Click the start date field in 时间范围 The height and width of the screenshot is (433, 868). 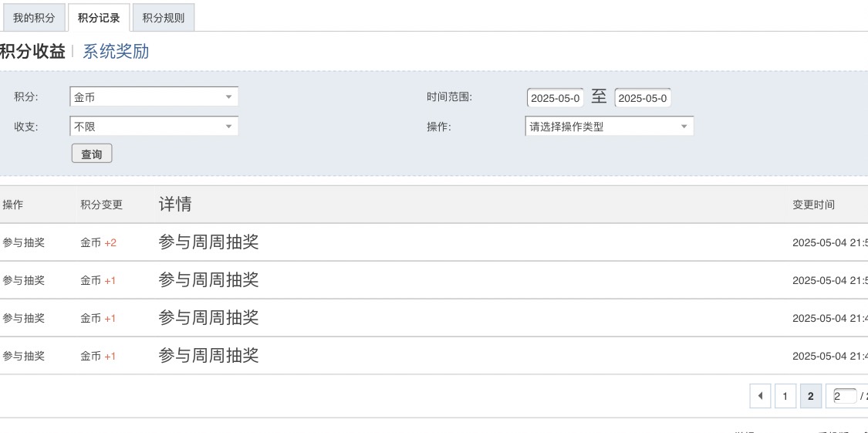click(555, 98)
